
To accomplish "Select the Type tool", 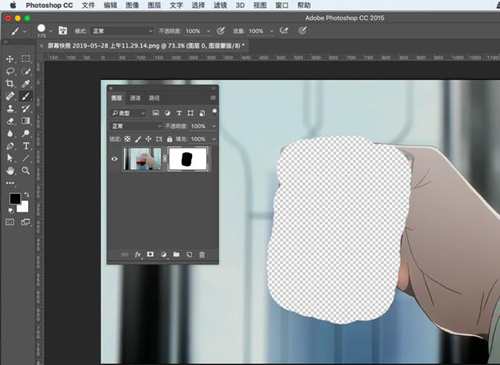I will (26, 146).
